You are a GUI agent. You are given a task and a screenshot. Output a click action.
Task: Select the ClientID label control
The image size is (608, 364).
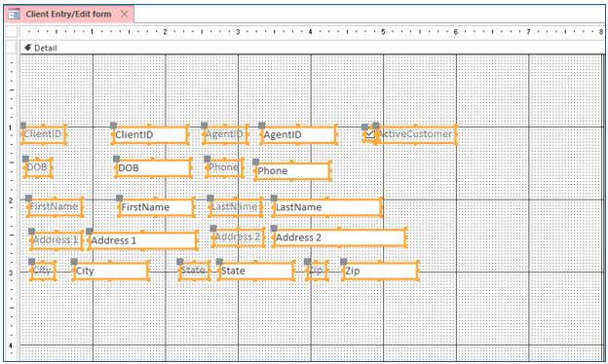coord(44,134)
